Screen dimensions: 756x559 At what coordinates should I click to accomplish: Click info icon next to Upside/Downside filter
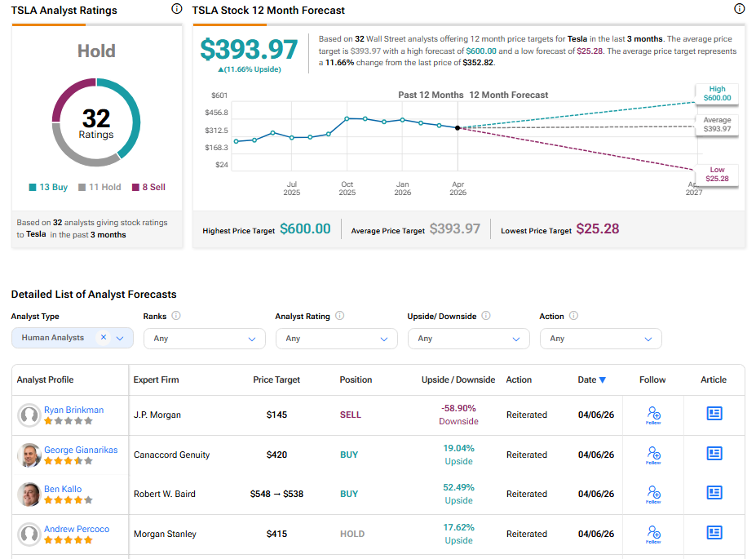pos(486,316)
